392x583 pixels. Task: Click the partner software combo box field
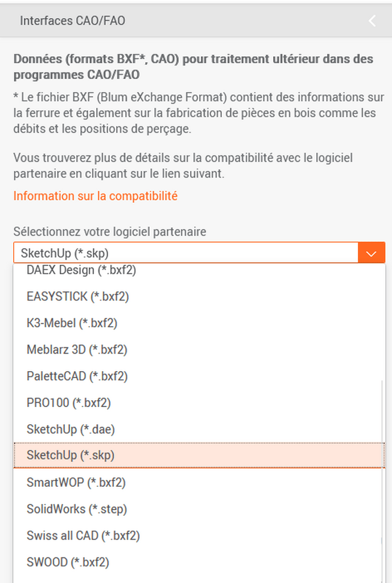pos(186,253)
